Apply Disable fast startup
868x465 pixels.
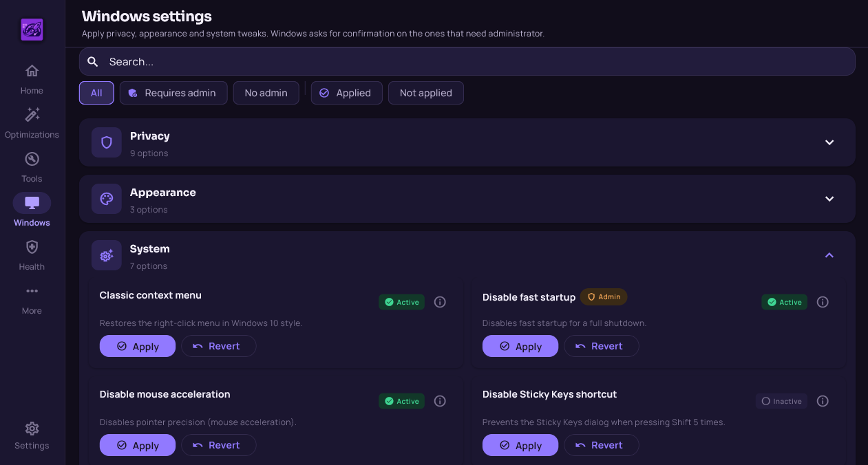[x=520, y=346]
